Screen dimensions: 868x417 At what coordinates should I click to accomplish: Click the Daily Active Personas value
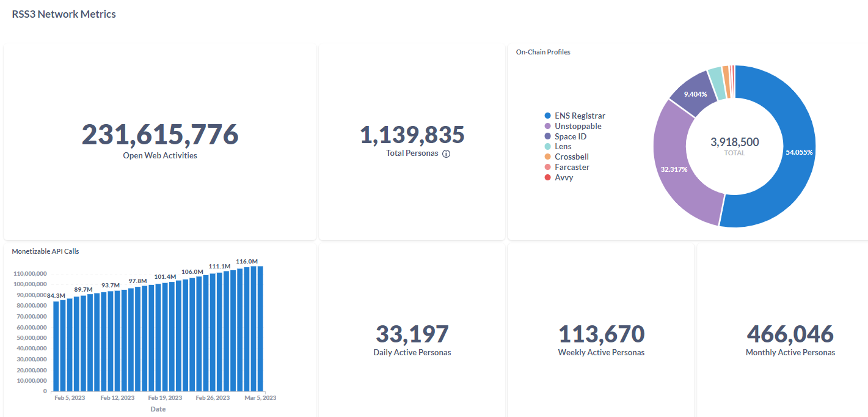(412, 334)
